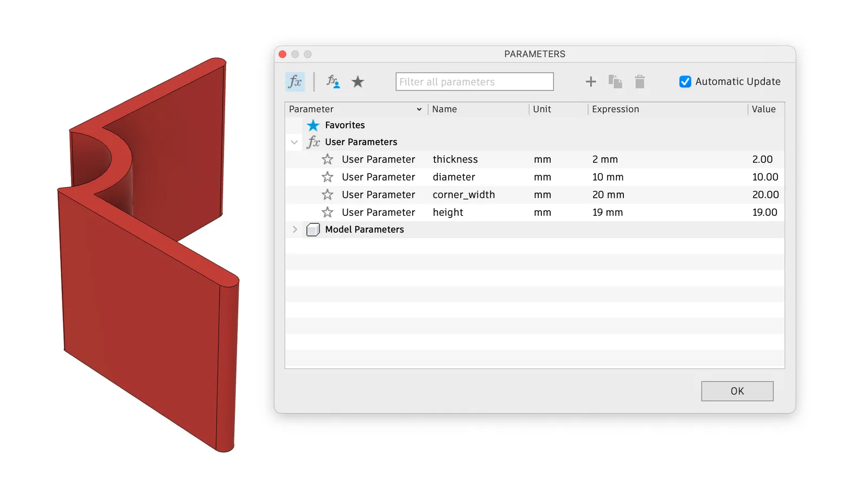Click the user parameters filter icon
Image resolution: width=868 pixels, height=482 pixels.
pyautogui.click(x=333, y=82)
